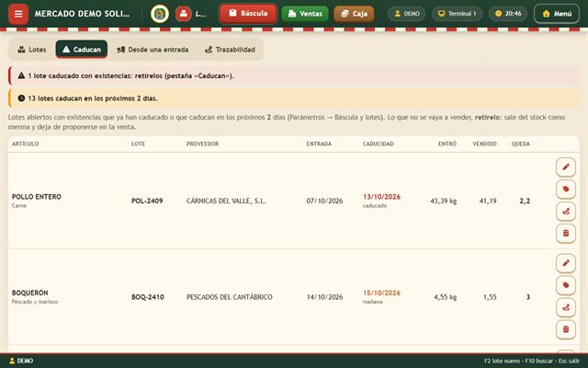This screenshot has width=588, height=368.
Task: Click the red lotes module icon in header
Action: point(184,14)
